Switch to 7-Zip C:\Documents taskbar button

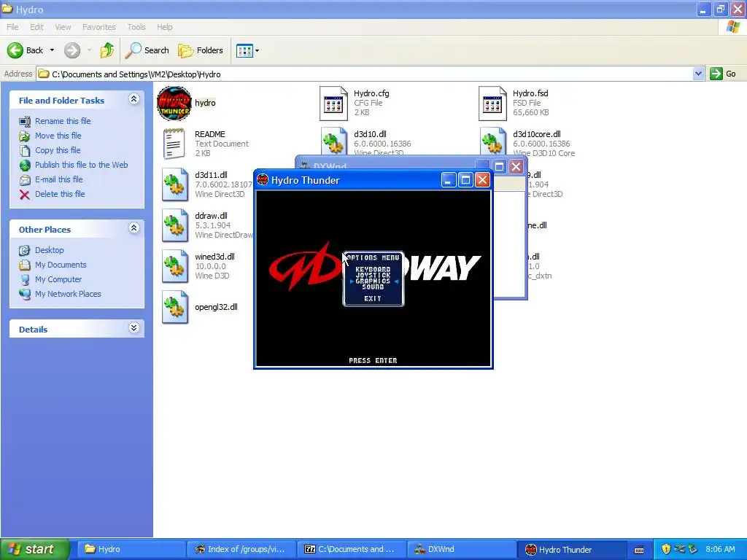(x=352, y=549)
